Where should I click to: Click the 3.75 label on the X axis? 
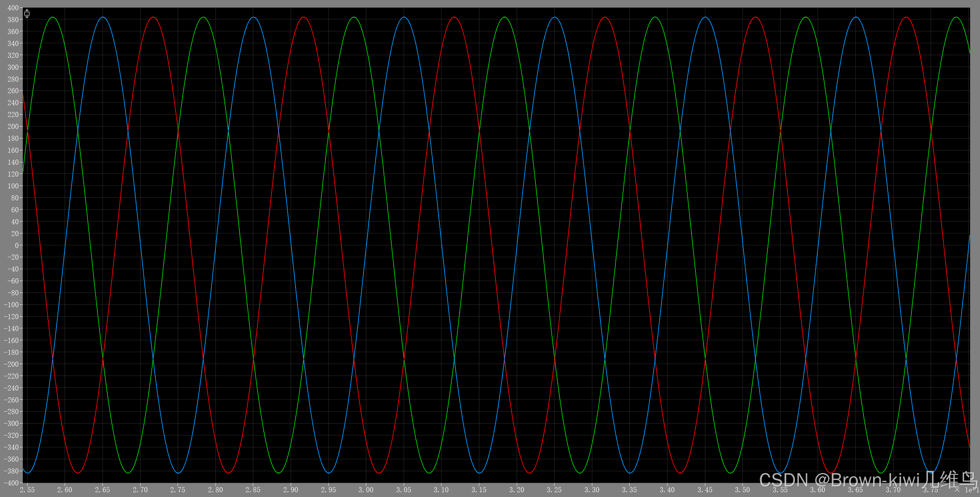click(930, 490)
